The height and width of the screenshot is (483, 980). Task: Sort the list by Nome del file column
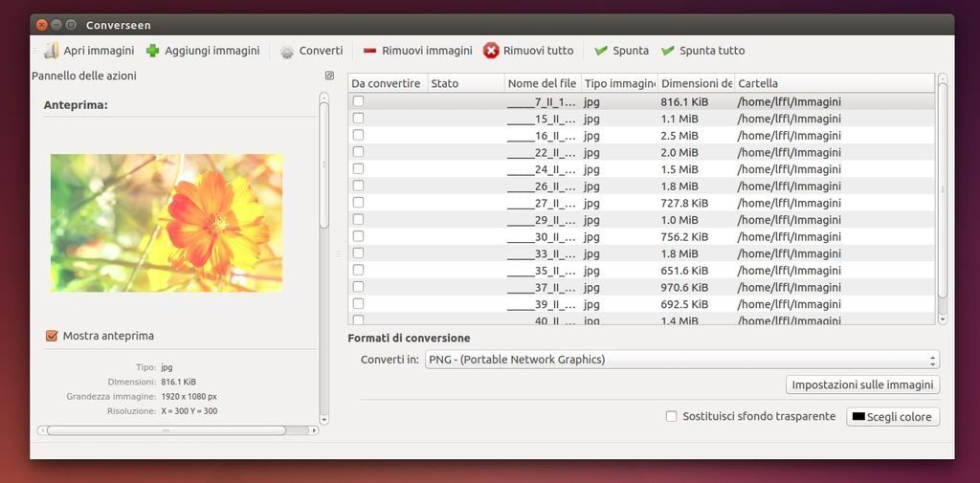542,83
